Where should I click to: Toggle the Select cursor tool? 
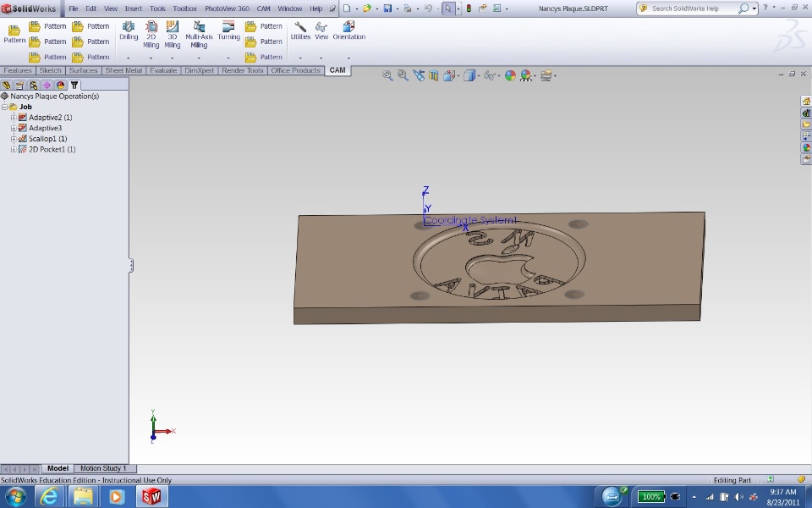(x=448, y=8)
